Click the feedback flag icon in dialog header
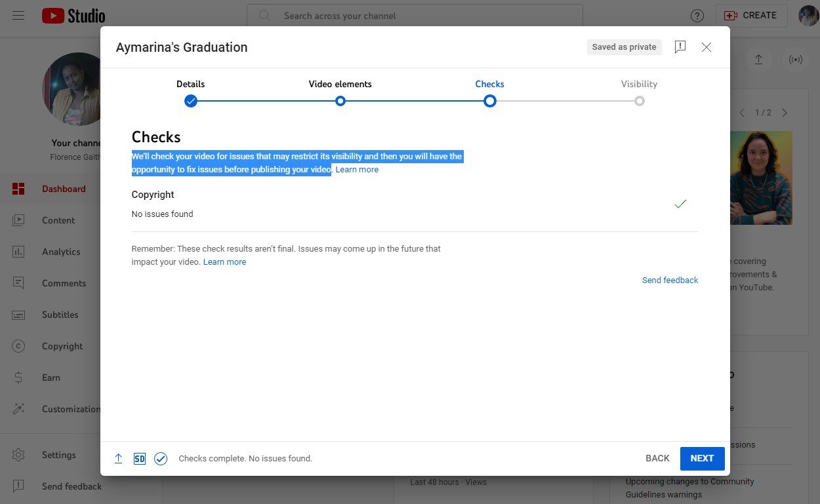 (x=680, y=47)
